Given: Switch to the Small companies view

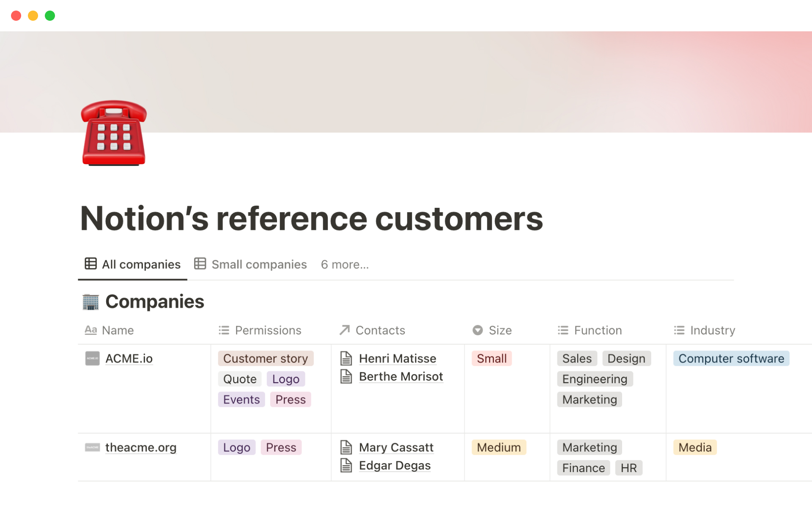Looking at the screenshot, I should (259, 264).
